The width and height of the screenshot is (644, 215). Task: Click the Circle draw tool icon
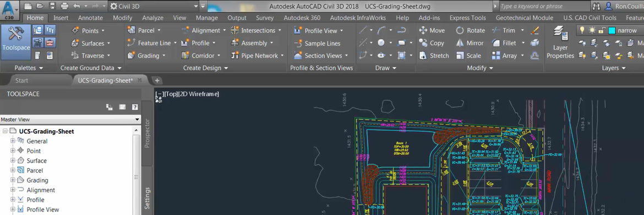(381, 43)
